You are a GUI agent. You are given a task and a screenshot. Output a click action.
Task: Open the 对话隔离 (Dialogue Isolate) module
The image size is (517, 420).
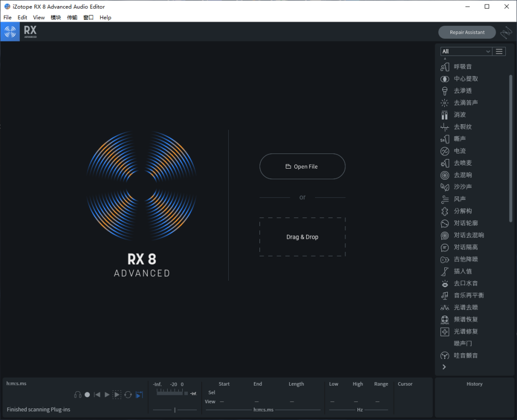(x=459, y=247)
